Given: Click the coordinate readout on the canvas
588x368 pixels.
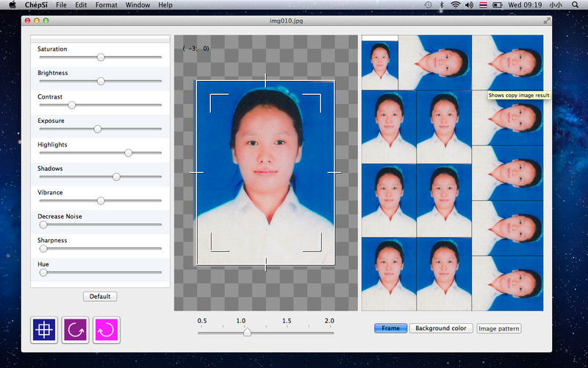Looking at the screenshot, I should coord(196,49).
